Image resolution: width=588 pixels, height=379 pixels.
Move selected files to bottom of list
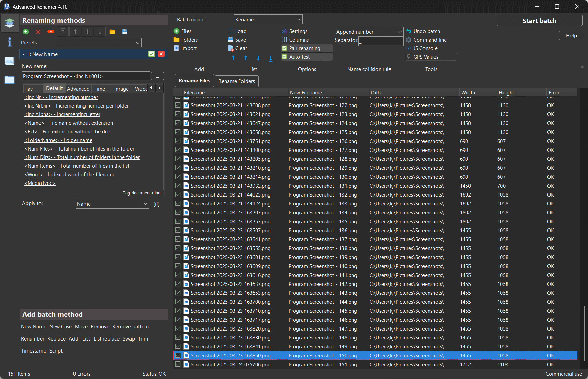point(271,58)
